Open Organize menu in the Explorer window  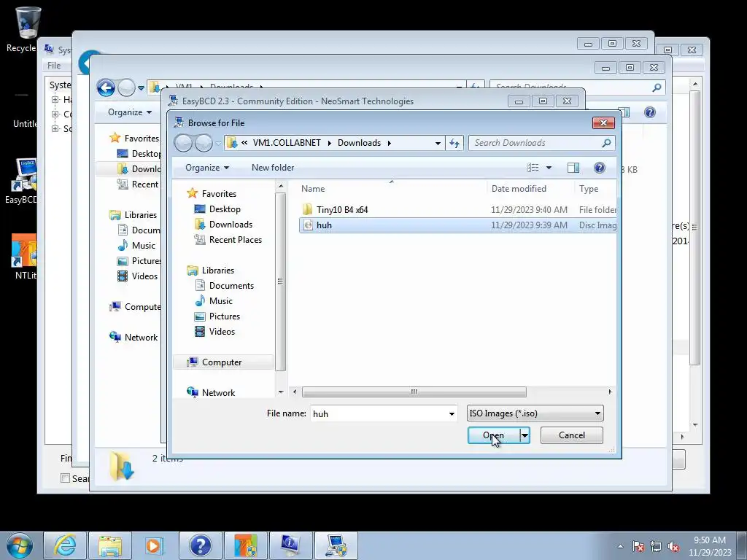tap(130, 112)
